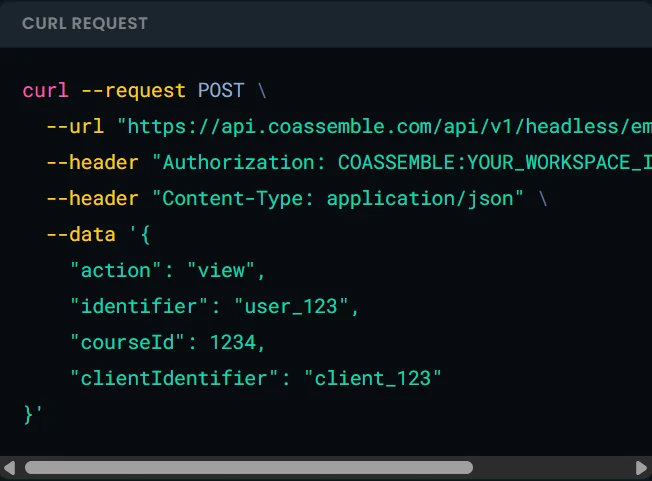The image size is (652, 481).
Task: Click the closing brace }' line
Action: coord(33,414)
